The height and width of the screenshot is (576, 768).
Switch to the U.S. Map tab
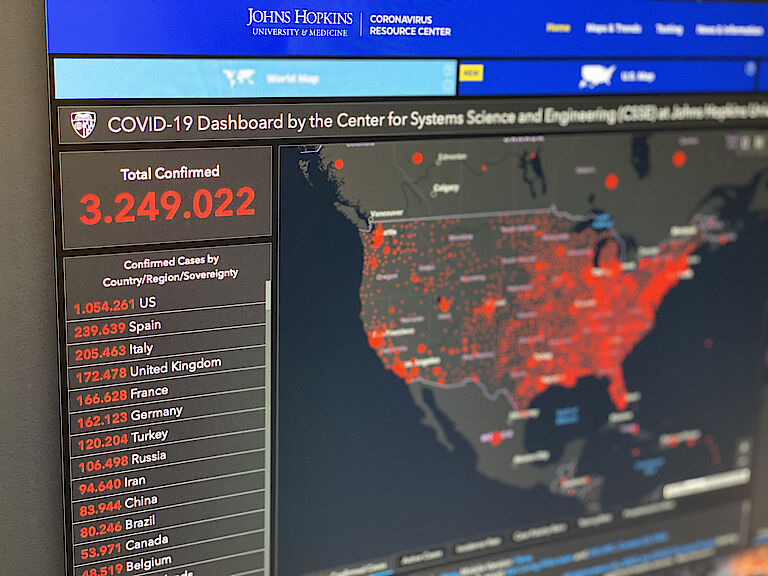609,76
